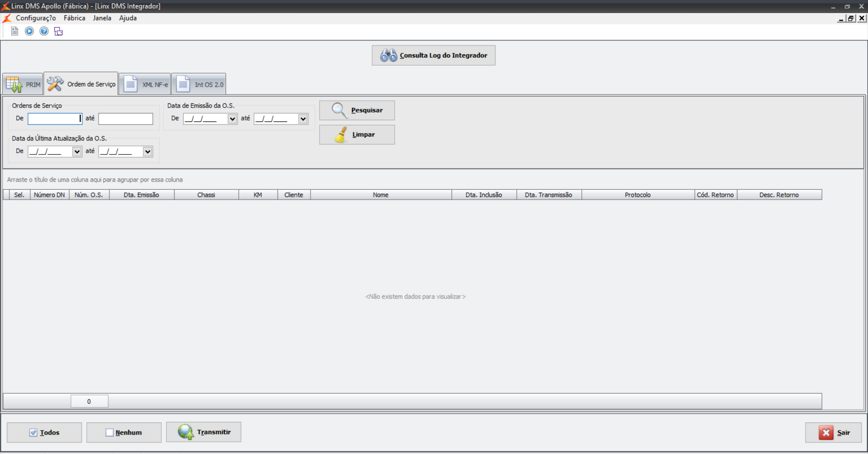Open Consulta Log do Integrador
Viewport: 868px width, 454px height.
coord(434,55)
